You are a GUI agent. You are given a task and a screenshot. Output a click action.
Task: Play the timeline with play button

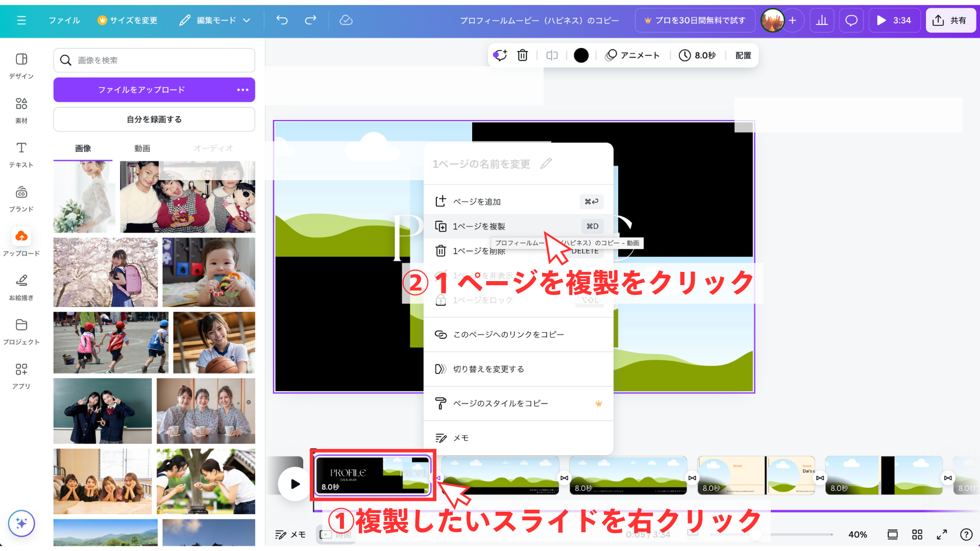tap(295, 484)
